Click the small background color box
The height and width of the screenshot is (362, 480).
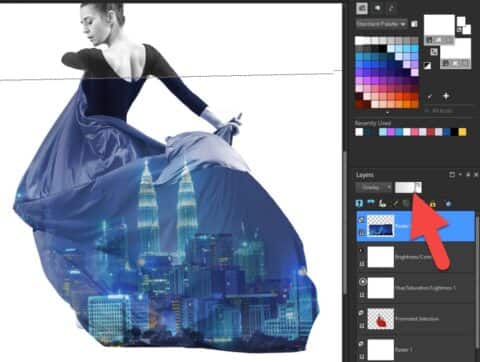(x=466, y=30)
